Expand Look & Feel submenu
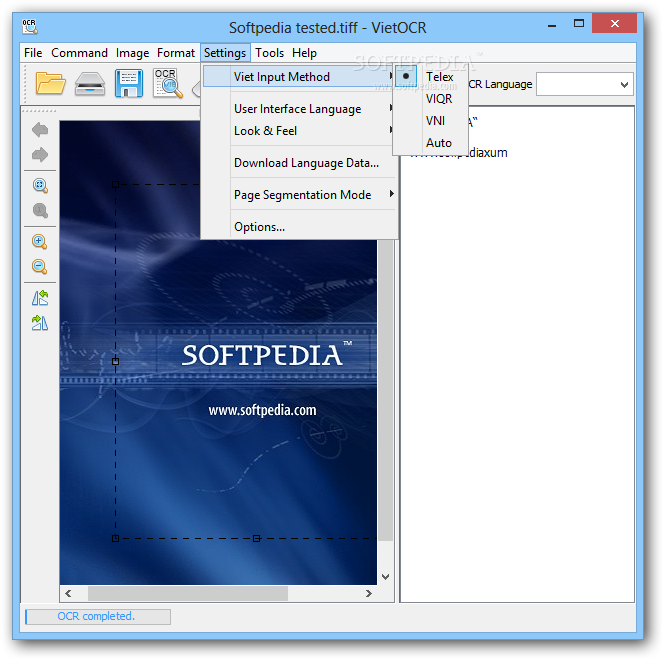664x660 pixels. [299, 131]
